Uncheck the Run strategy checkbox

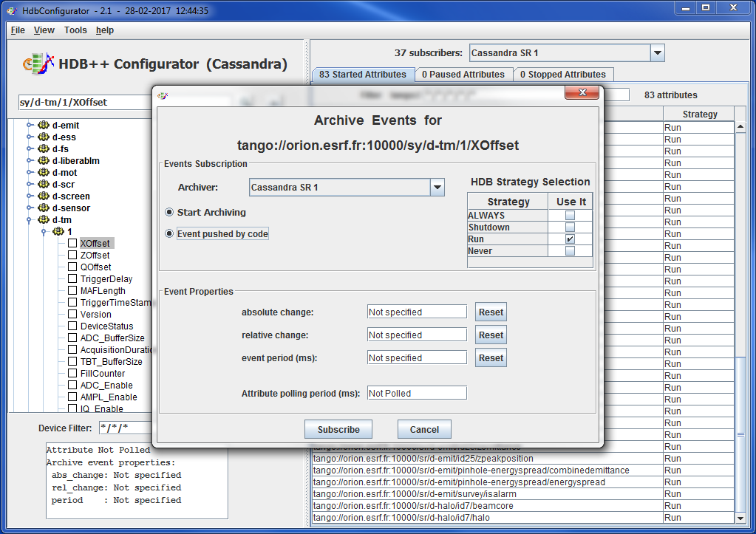(570, 239)
